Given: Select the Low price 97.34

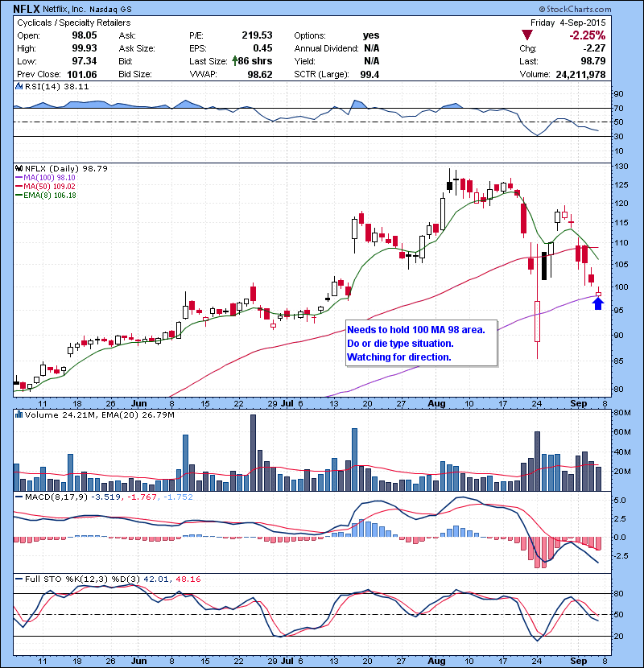Looking at the screenshot, I should 85,61.
